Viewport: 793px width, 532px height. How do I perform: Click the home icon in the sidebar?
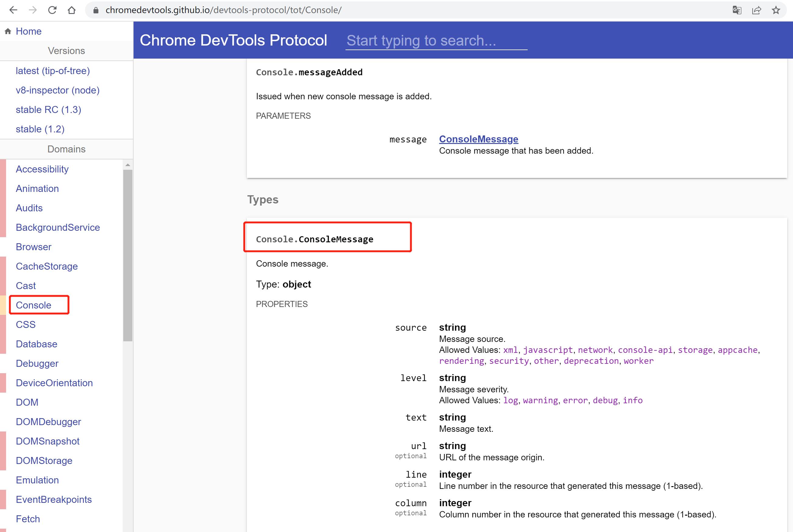point(8,31)
